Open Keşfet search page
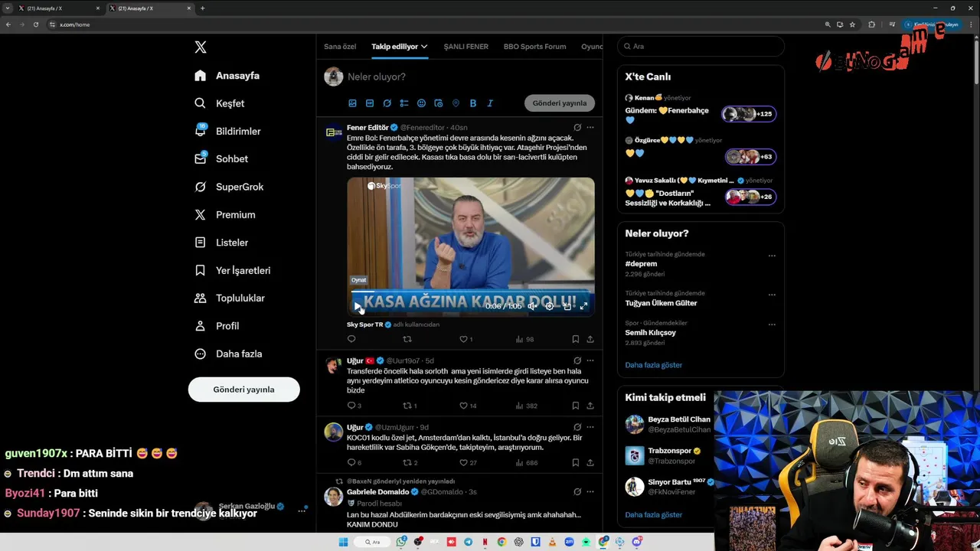Viewport: 980px width, 551px height. 220,103
